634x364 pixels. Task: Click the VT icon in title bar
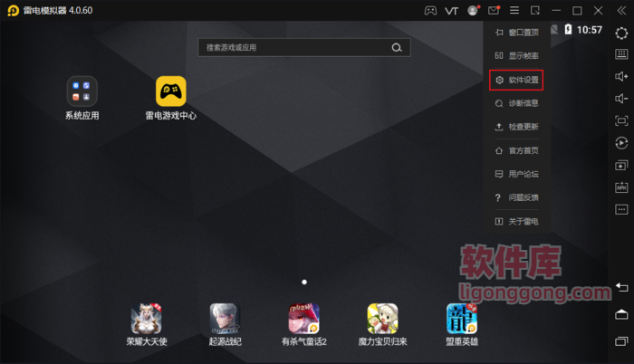(x=451, y=11)
